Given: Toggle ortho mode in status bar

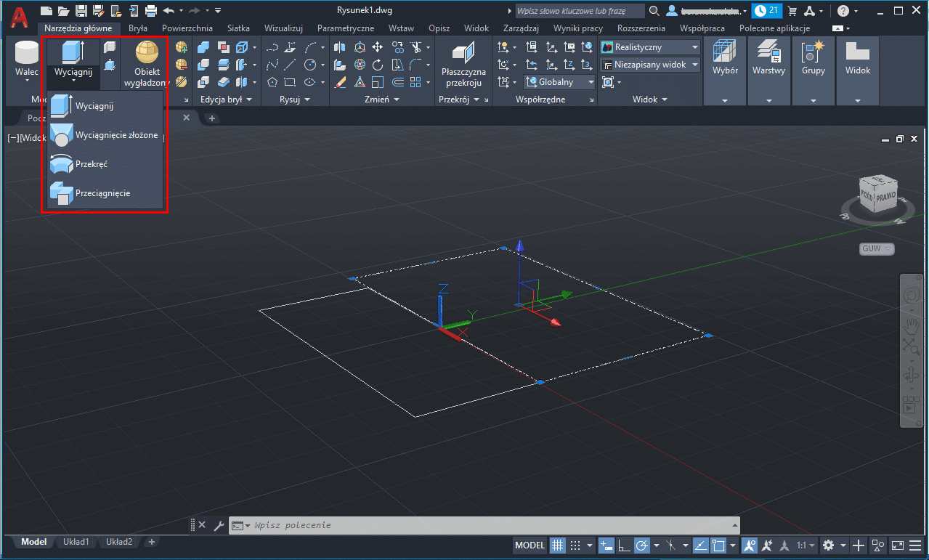Looking at the screenshot, I should (x=625, y=545).
